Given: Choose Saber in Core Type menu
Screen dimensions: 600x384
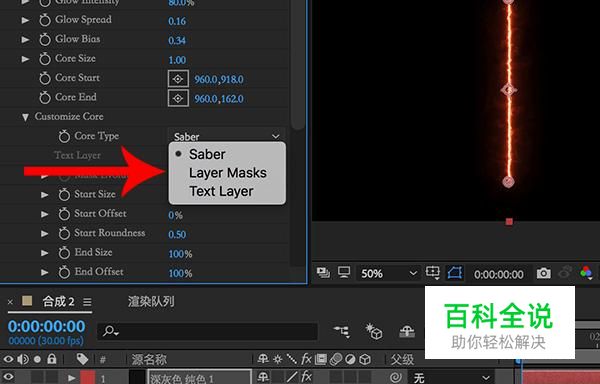Looking at the screenshot, I should coord(227,154).
